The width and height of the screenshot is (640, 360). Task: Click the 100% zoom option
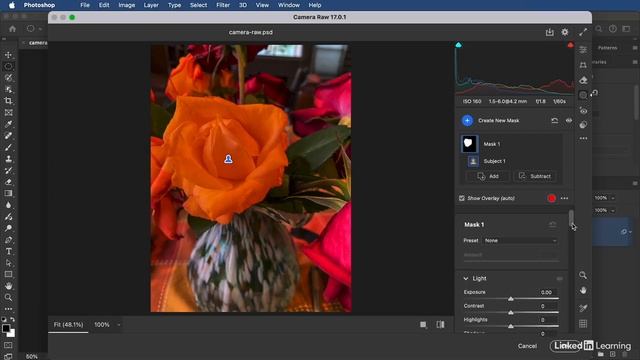coord(102,325)
